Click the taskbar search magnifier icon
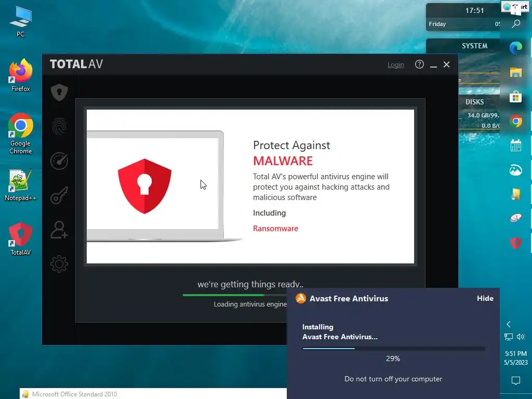 click(516, 24)
